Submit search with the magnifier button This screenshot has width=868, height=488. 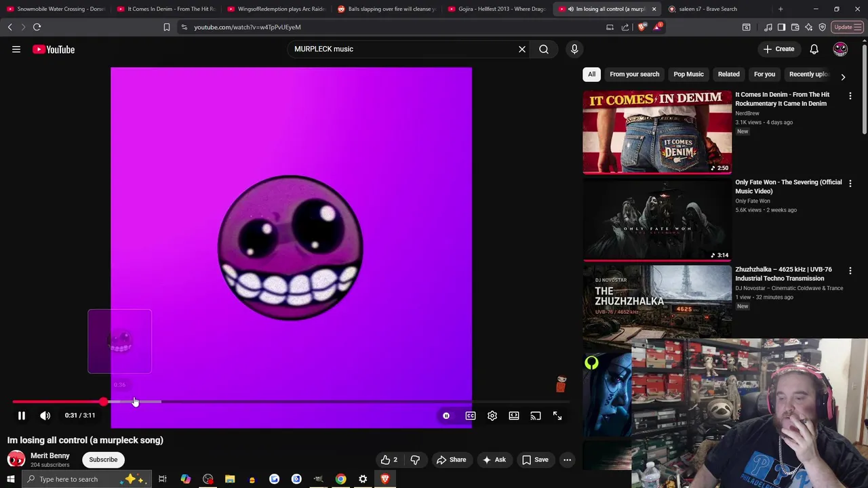point(544,49)
